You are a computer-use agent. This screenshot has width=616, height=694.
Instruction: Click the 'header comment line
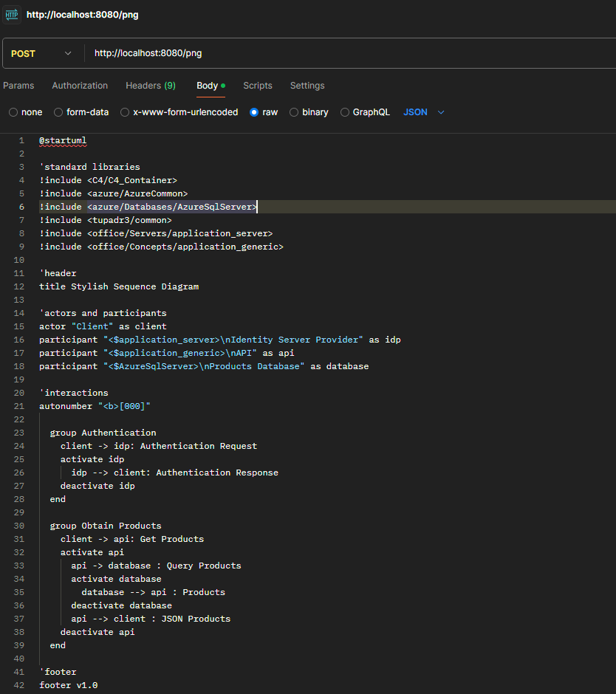[x=58, y=273]
